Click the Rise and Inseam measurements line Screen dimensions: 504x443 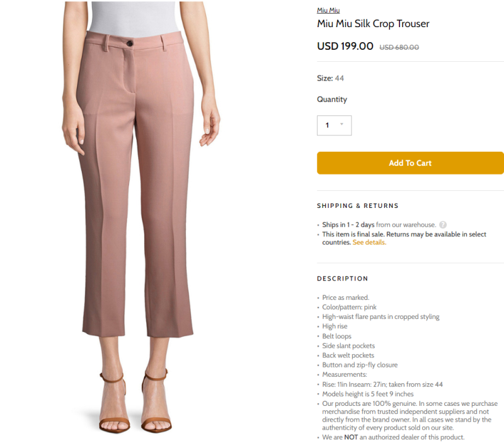coord(382,384)
